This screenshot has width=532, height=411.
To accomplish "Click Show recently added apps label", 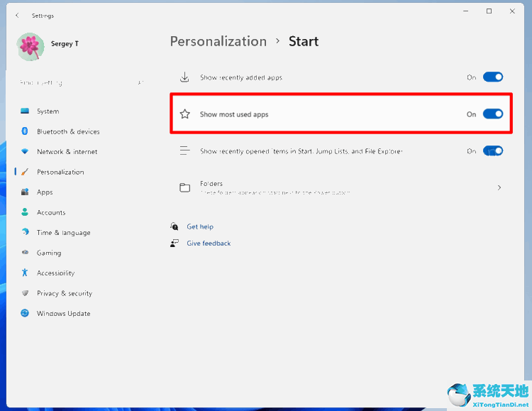I will pyautogui.click(x=241, y=77).
